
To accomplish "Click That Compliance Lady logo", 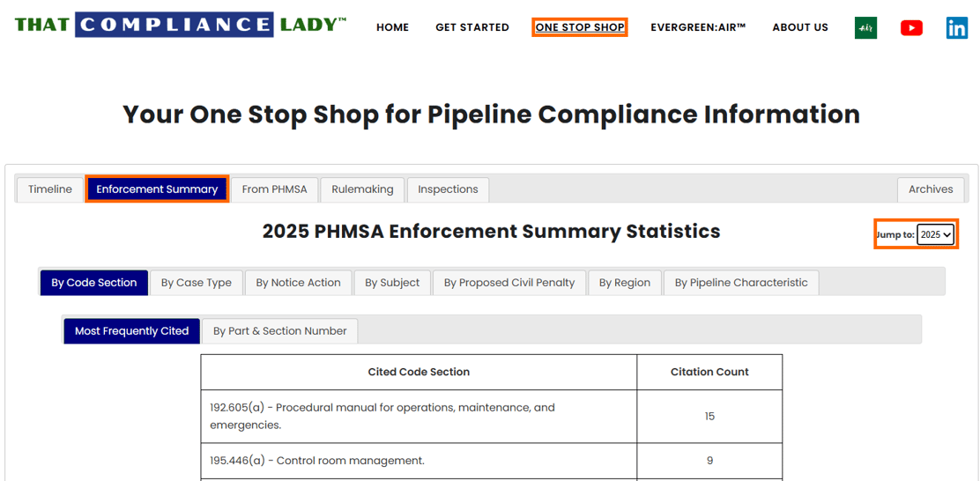I will [x=181, y=25].
